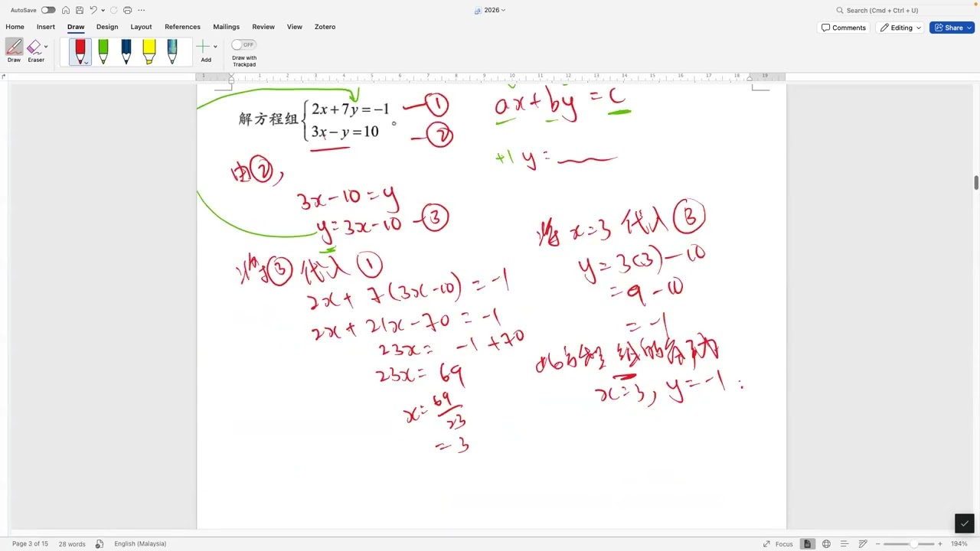
Task: Select the dark blue pen
Action: click(x=126, y=51)
